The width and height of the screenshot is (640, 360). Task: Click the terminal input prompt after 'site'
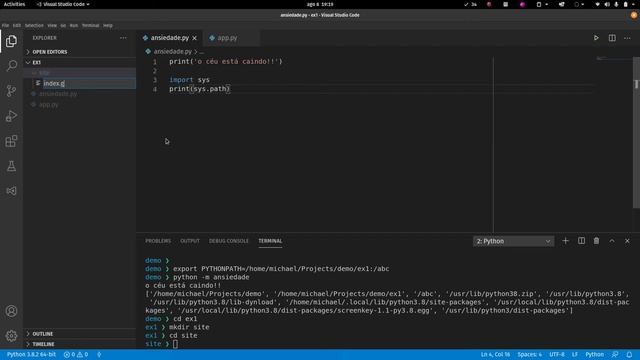point(175,344)
